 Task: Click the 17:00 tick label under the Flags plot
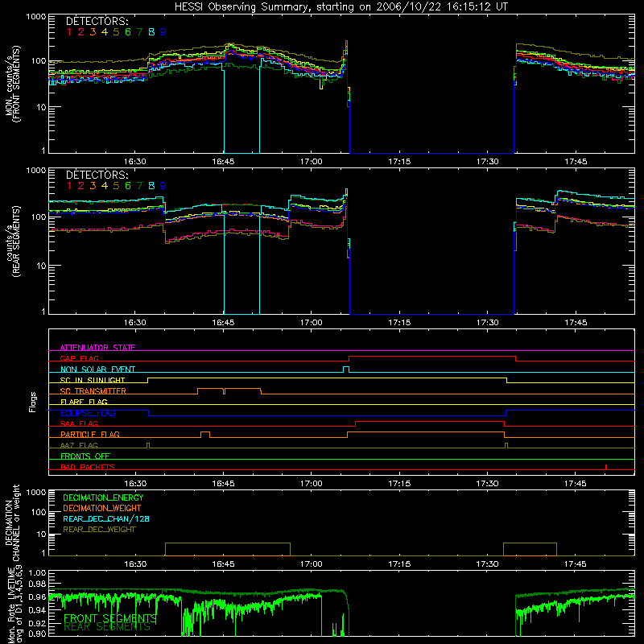312,484
